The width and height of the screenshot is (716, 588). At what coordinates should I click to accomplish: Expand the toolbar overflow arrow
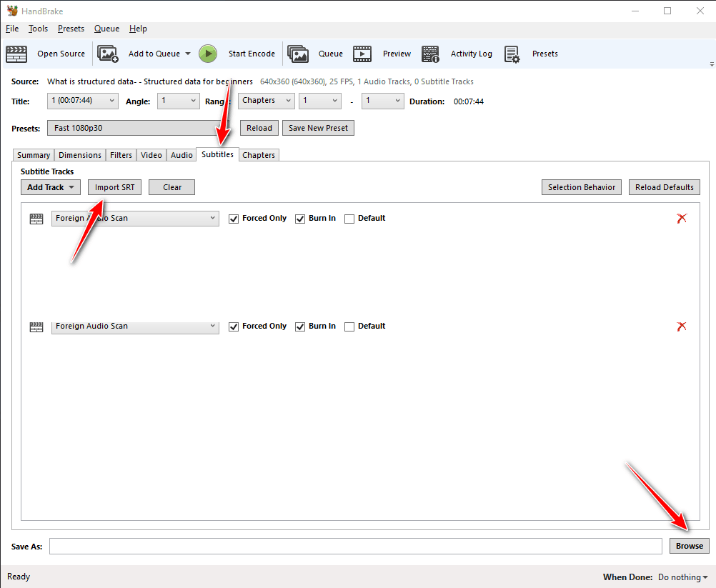point(712,64)
